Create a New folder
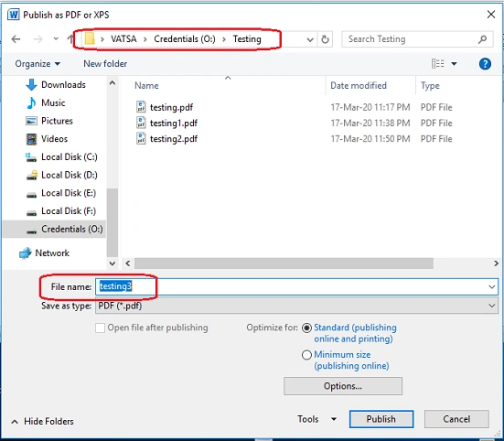Image resolution: width=504 pixels, height=441 pixels. click(x=105, y=64)
